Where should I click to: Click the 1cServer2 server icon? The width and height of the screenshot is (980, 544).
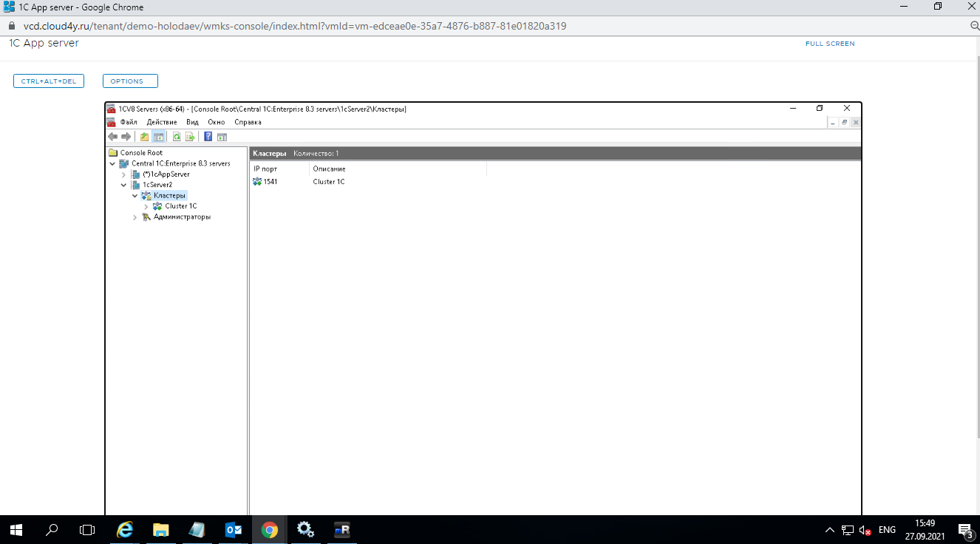coord(135,185)
